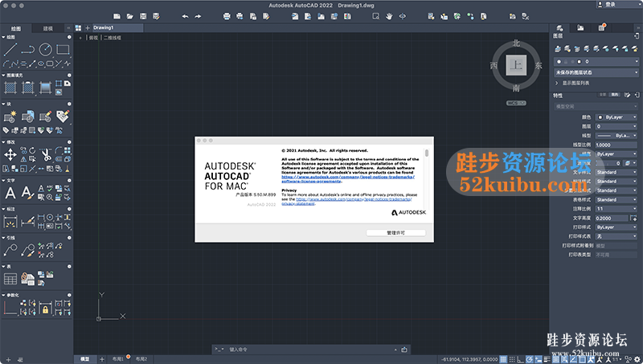This screenshot has height=364, width=643.
Task: Collapse the 绘图 panel section
Action: point(4,37)
